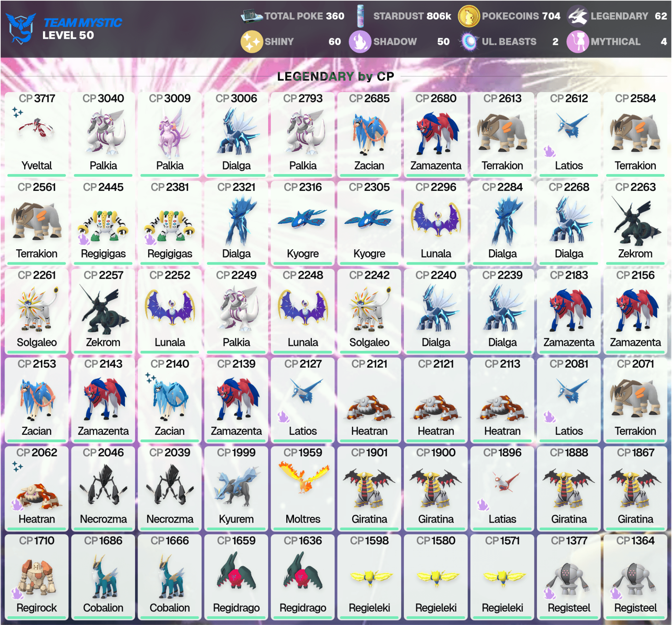Click the Total Poke device icon

tap(251, 16)
